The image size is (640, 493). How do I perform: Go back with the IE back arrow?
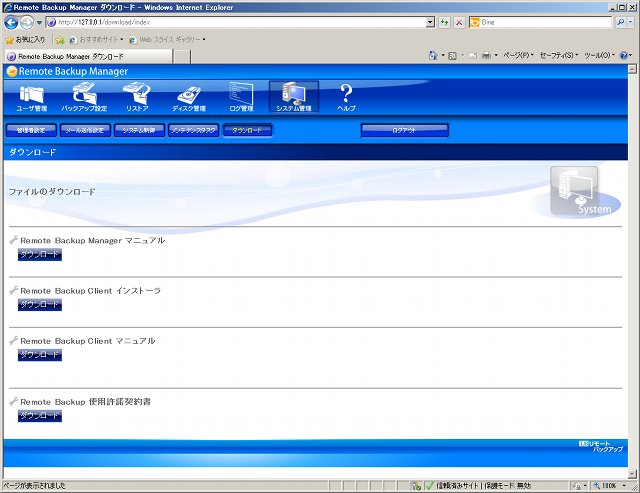(11, 22)
